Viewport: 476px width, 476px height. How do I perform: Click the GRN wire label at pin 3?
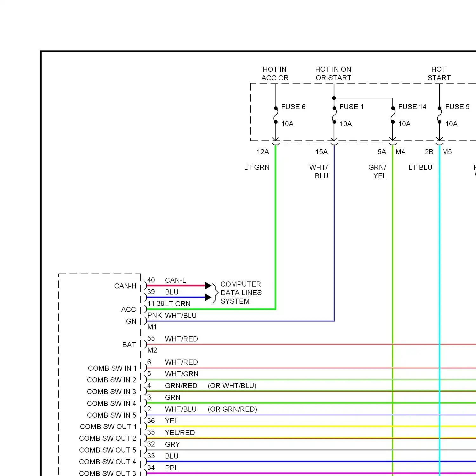pos(173,397)
